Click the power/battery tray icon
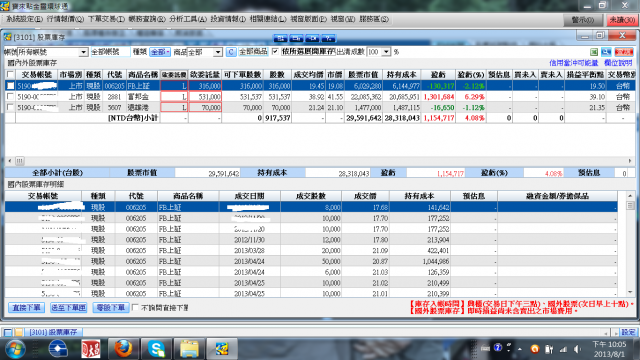Screen dimensions: 640x360 tap(549, 349)
